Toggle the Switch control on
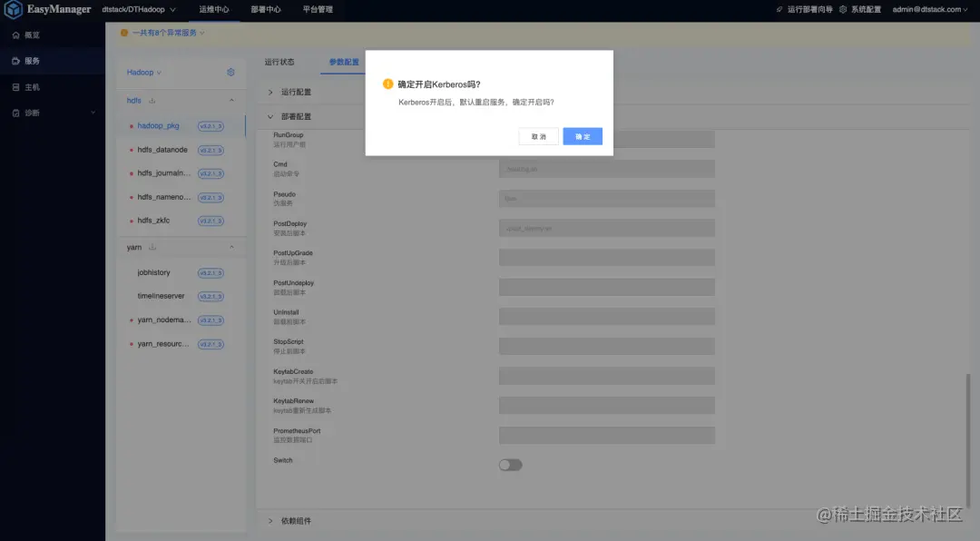 tap(510, 465)
